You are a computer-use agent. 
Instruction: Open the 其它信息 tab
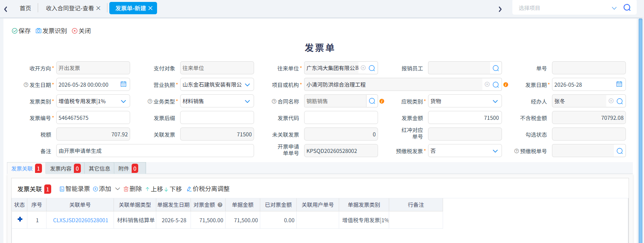(x=99, y=168)
